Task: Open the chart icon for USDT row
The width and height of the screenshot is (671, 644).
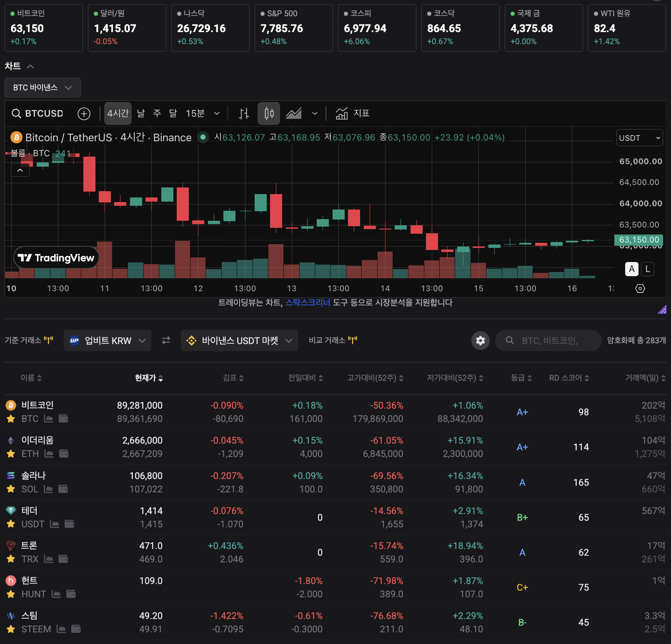Action: [55, 524]
